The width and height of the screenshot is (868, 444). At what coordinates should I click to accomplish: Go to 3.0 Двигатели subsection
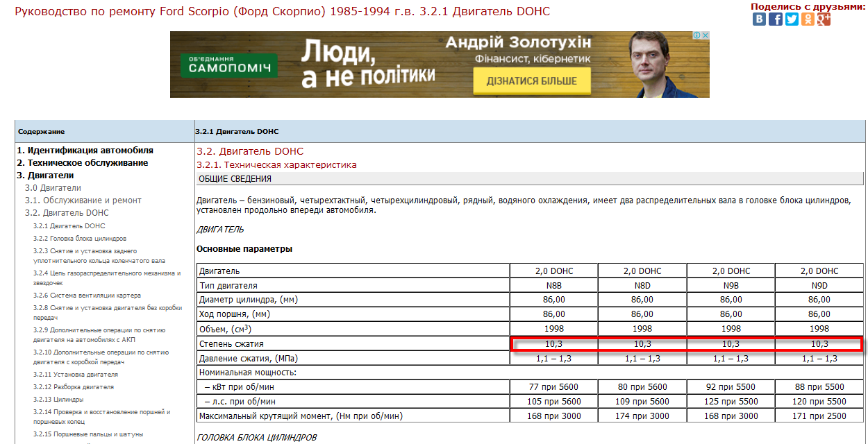tap(53, 187)
